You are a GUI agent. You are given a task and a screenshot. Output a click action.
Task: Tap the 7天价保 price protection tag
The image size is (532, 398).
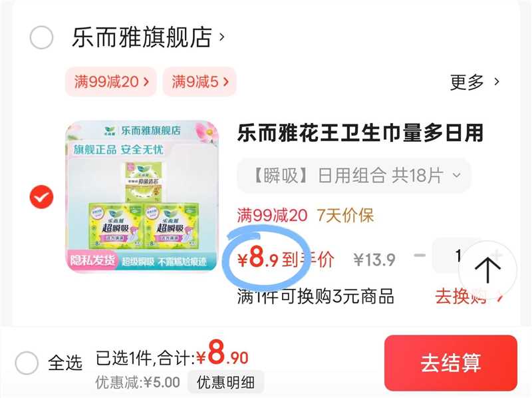345,215
